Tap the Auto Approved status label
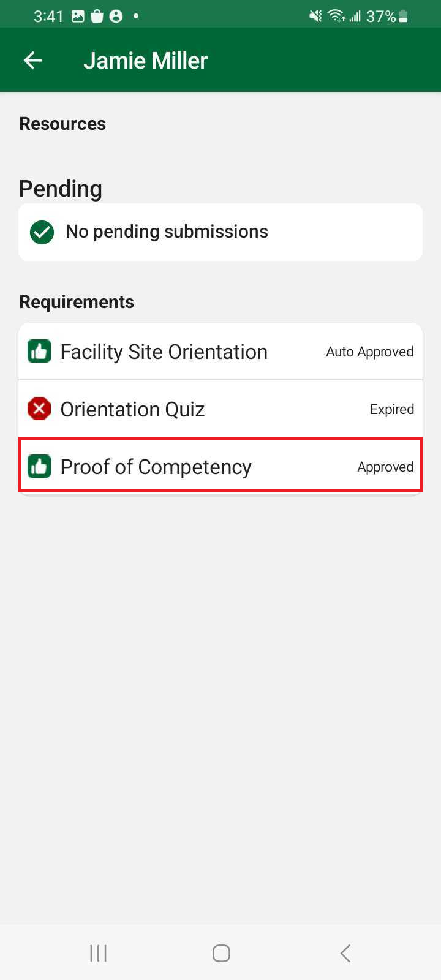This screenshot has height=980, width=441. click(369, 352)
